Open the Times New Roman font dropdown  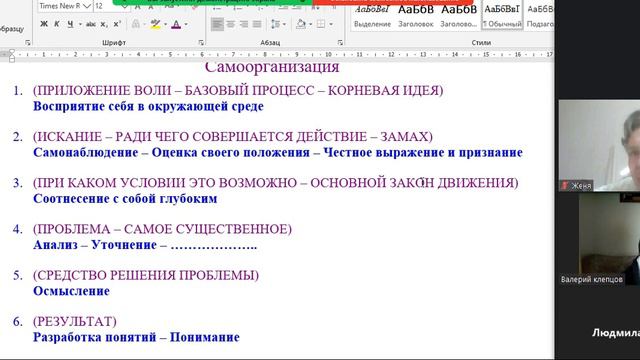87,6
